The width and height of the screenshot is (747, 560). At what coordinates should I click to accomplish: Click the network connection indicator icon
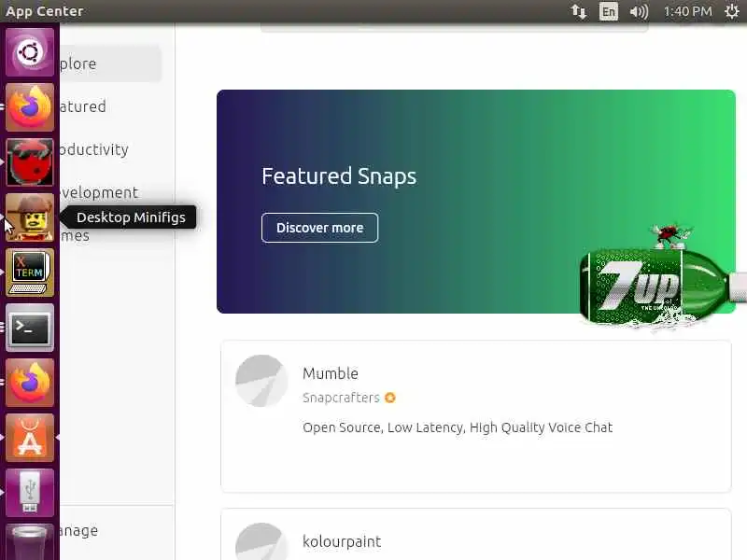point(578,11)
